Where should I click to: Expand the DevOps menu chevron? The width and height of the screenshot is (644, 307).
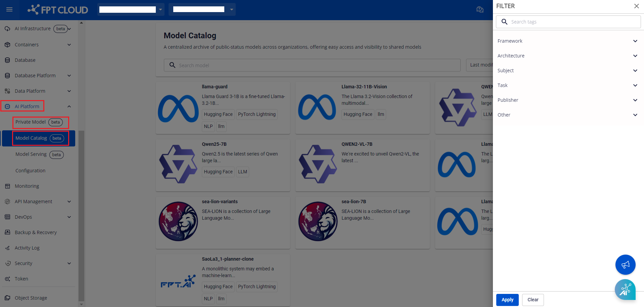click(x=69, y=217)
